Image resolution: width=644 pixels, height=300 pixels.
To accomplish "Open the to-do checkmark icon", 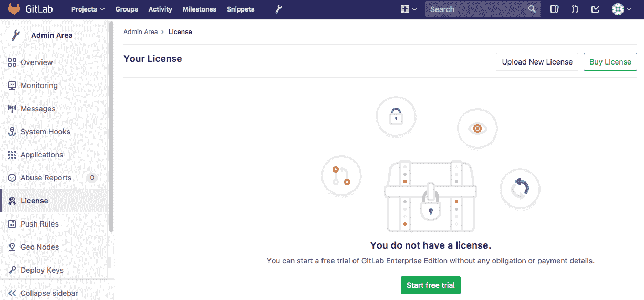I will (x=595, y=9).
